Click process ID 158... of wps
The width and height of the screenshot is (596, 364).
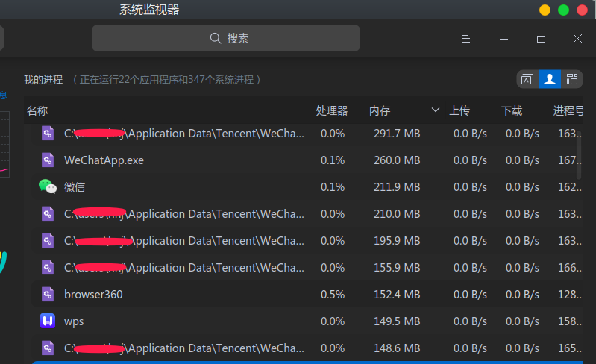pyautogui.click(x=571, y=321)
